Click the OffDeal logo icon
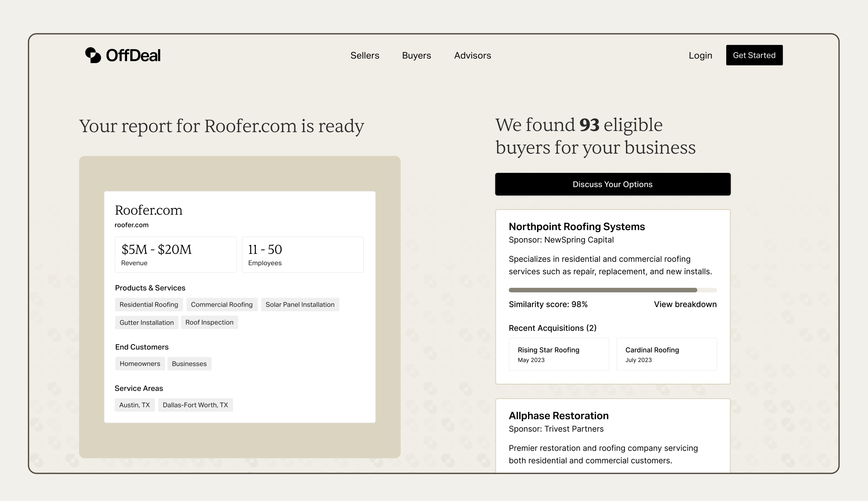Image resolution: width=868 pixels, height=501 pixels. click(x=93, y=55)
